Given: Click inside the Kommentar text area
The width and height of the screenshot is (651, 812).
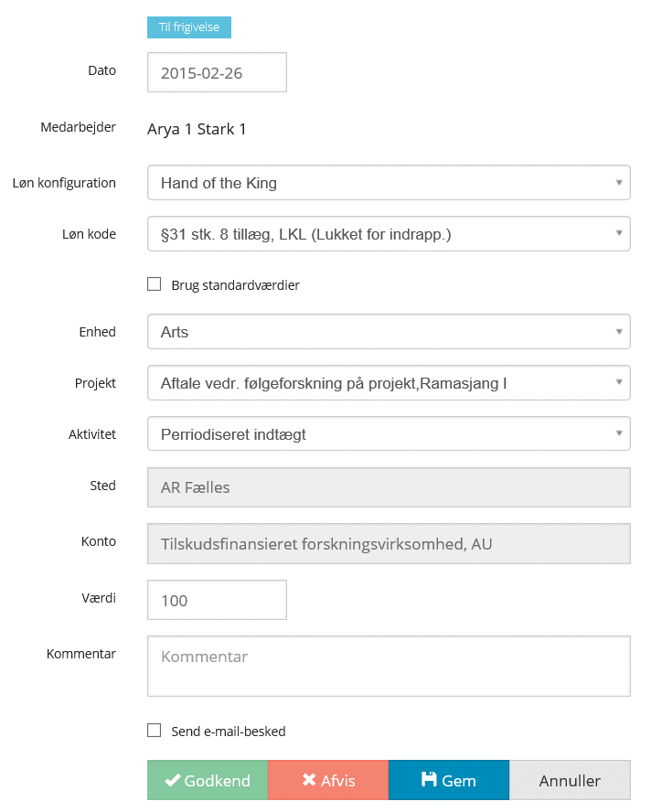Looking at the screenshot, I should (389, 666).
